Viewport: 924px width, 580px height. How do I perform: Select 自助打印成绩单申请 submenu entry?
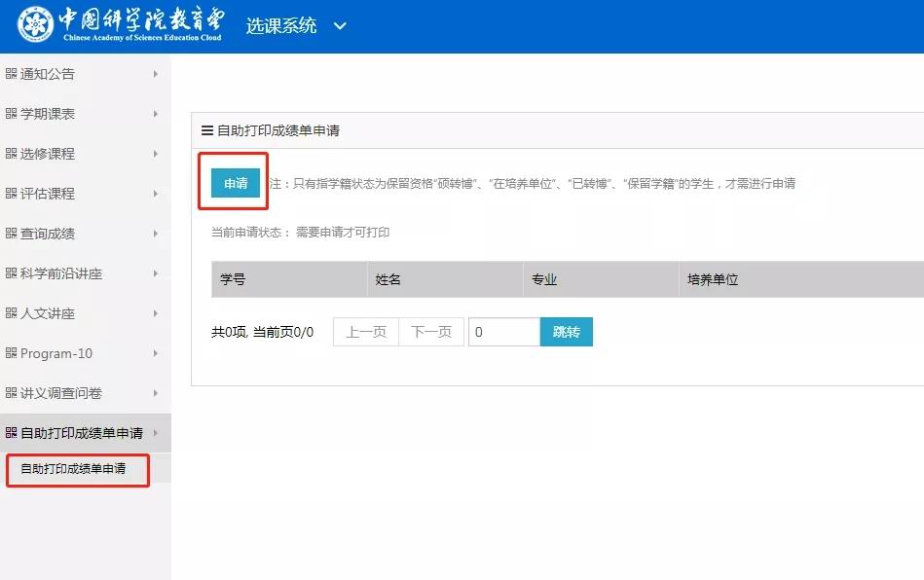tap(73, 469)
